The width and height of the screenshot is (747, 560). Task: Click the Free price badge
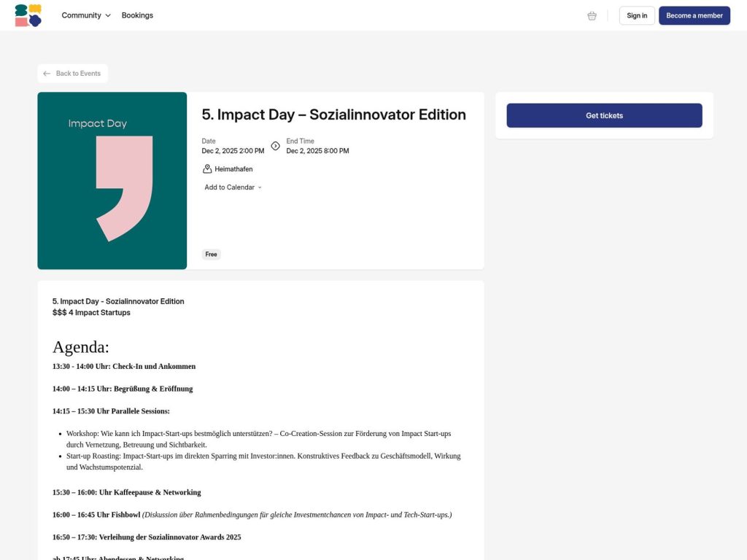tap(211, 254)
